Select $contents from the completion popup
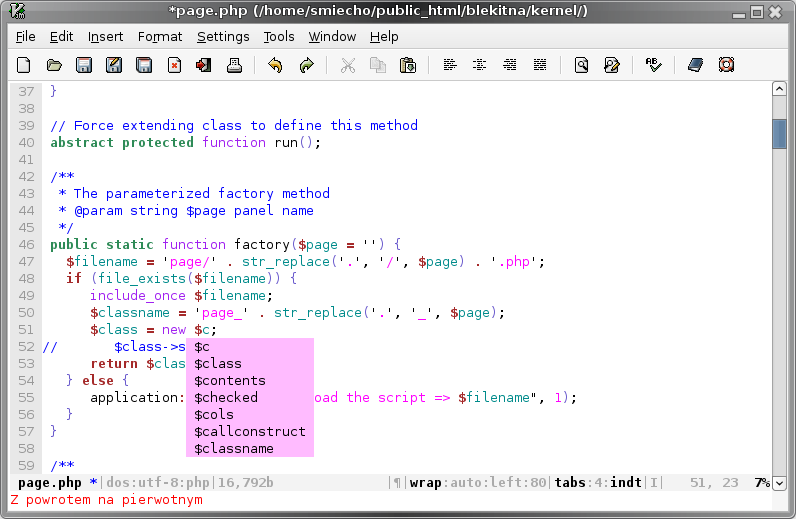The image size is (796, 519). point(250,381)
